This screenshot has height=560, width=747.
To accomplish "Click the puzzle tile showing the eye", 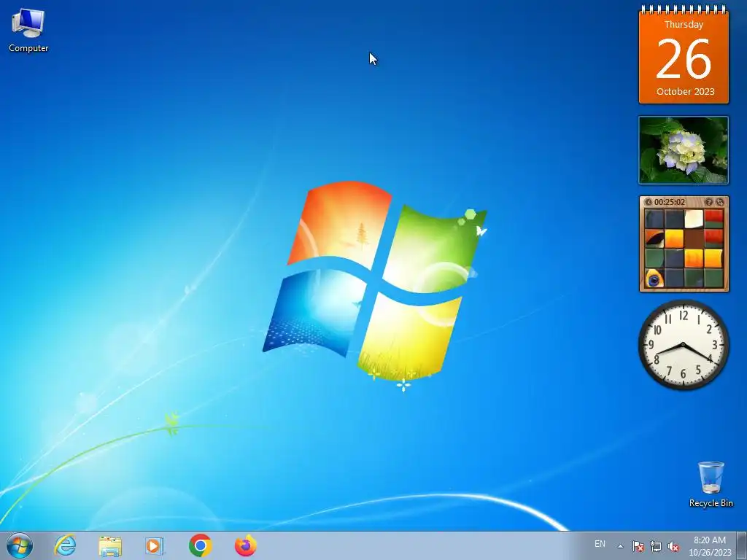I will (654, 279).
